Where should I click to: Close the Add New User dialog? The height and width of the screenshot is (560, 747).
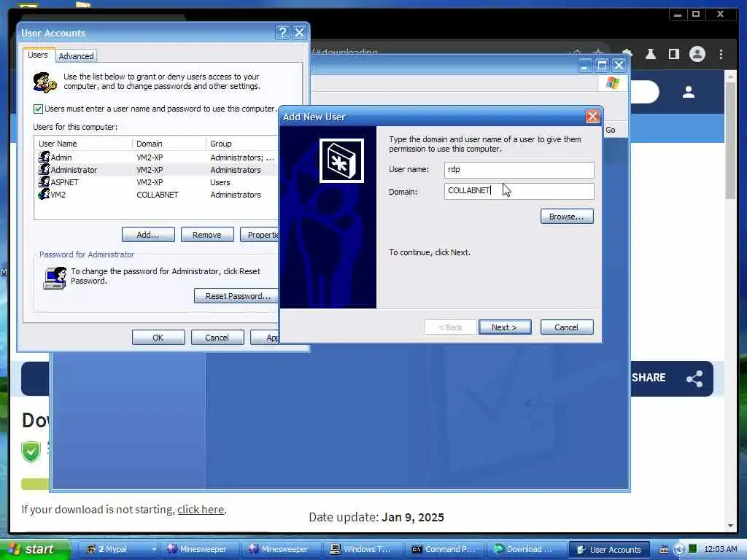click(592, 117)
